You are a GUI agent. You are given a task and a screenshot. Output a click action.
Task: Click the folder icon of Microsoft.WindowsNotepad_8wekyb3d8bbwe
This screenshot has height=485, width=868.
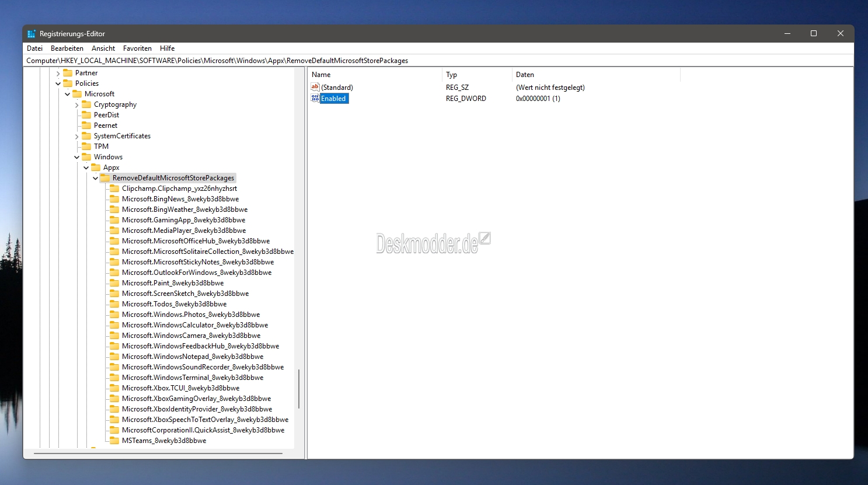coord(114,357)
